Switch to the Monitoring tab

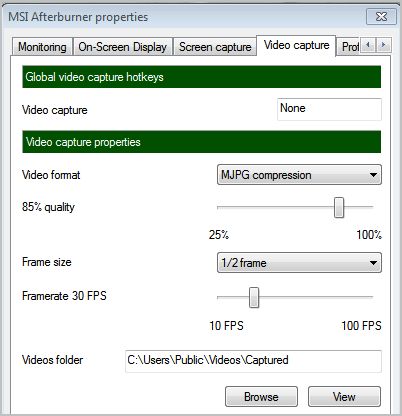42,47
